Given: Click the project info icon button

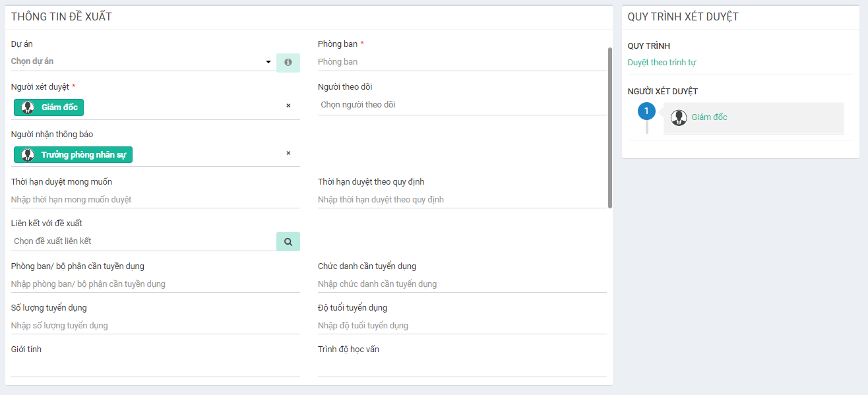Looking at the screenshot, I should coord(288,62).
